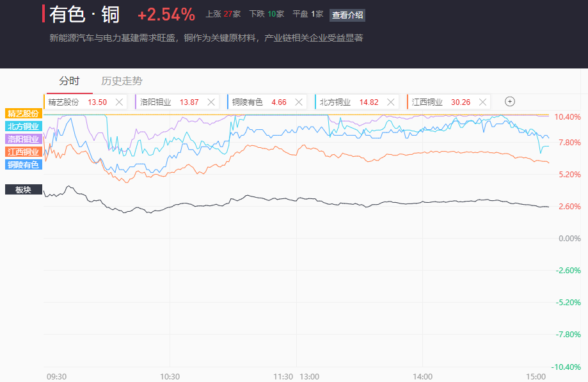Toggle the 洛阳钼业 legend label

(24, 139)
